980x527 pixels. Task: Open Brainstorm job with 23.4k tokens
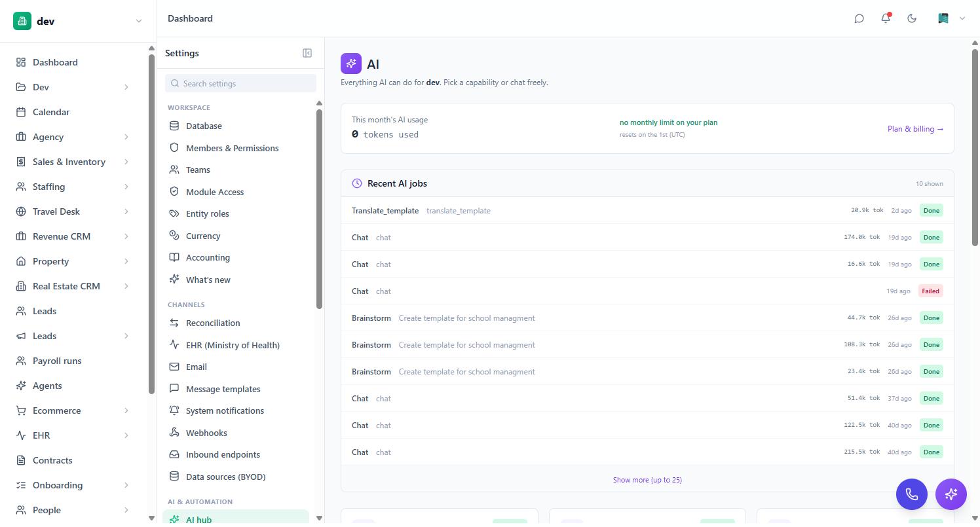point(647,371)
